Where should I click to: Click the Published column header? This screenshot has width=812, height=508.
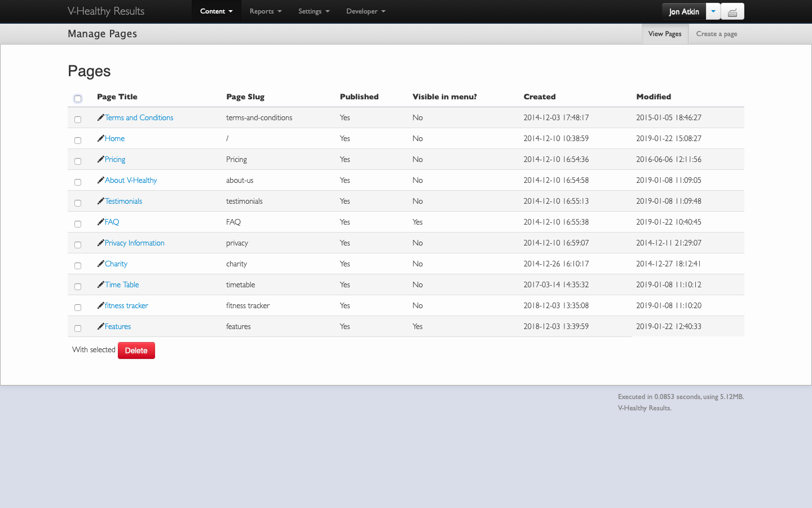(359, 97)
